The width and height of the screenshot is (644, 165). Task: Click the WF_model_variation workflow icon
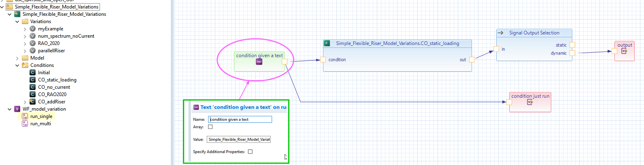[x=17, y=109]
